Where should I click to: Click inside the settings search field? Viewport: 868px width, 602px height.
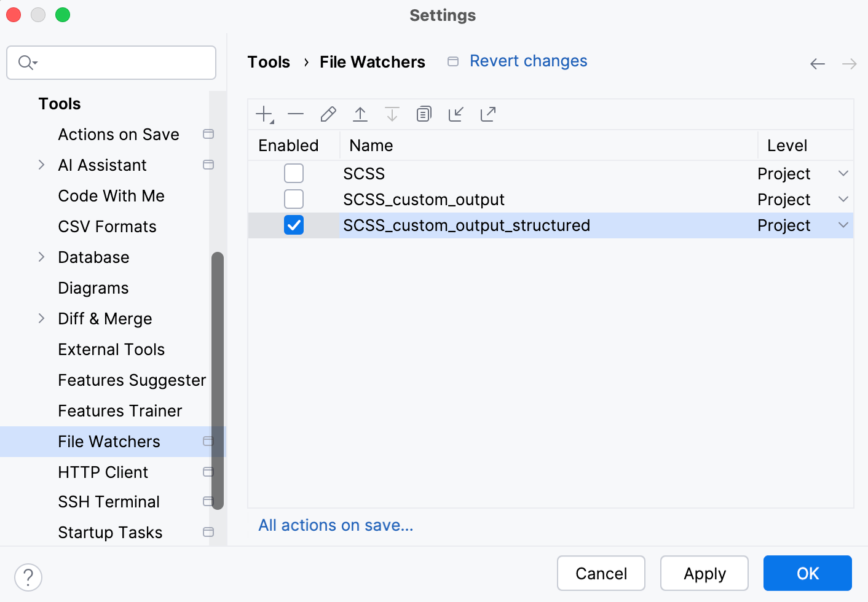pyautogui.click(x=111, y=63)
